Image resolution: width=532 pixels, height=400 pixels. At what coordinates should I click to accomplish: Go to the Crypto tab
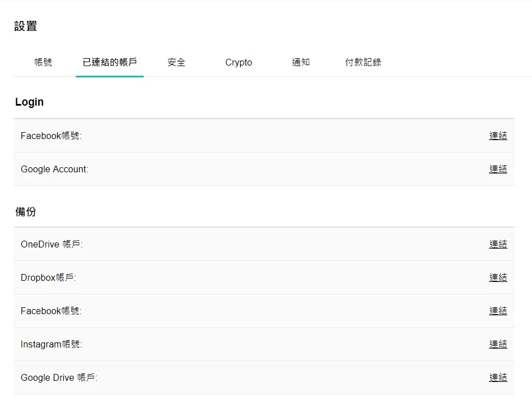[x=239, y=62]
